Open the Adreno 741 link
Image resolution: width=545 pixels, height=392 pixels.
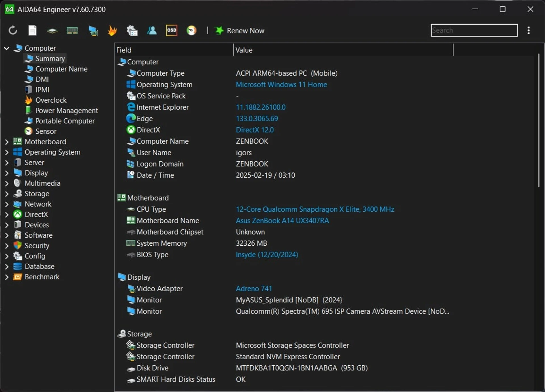tap(254, 289)
